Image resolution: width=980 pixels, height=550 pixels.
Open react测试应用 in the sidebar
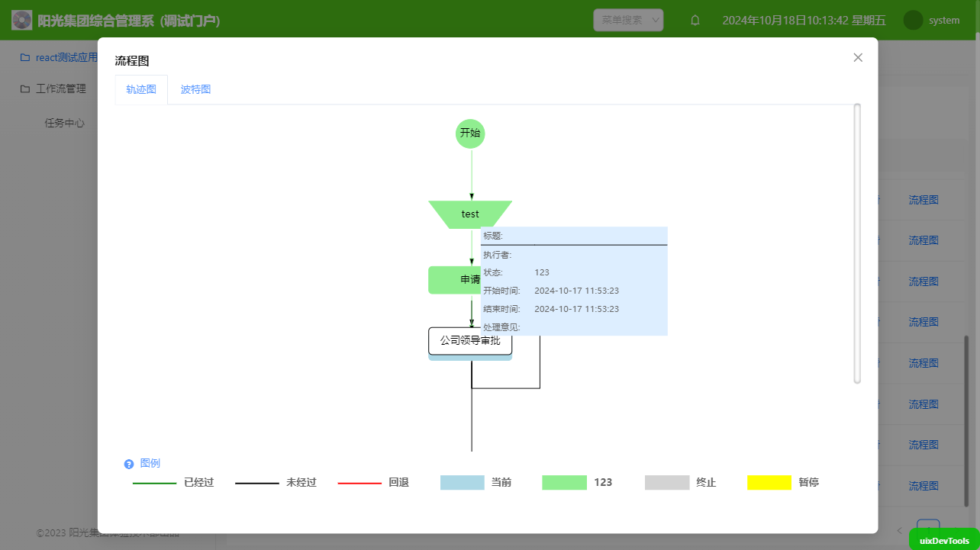[x=66, y=57]
